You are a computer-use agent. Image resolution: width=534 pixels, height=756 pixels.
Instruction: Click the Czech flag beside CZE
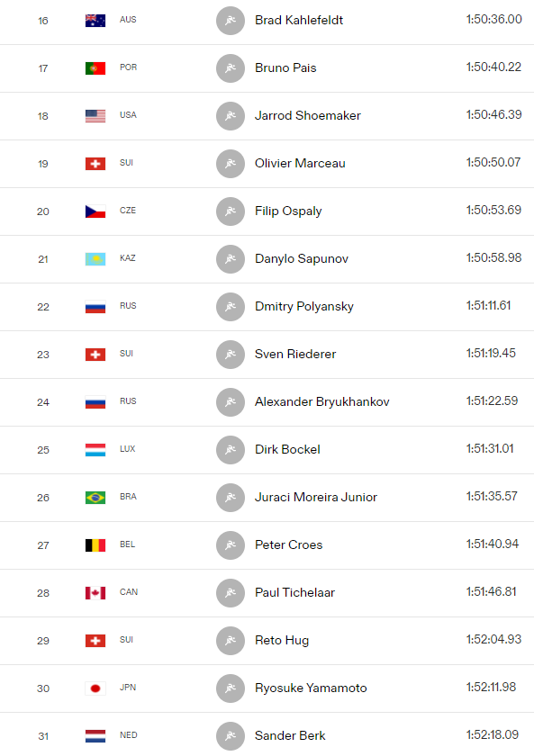[95, 211]
